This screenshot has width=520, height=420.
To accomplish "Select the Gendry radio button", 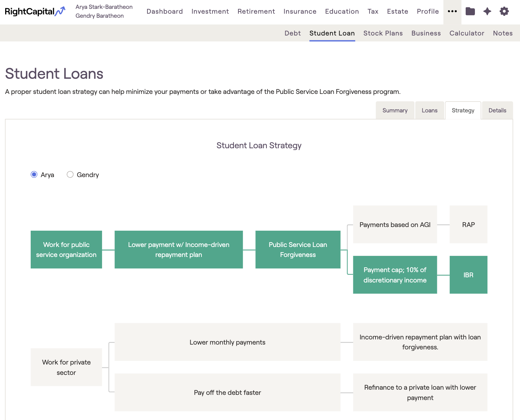I will click(x=70, y=175).
